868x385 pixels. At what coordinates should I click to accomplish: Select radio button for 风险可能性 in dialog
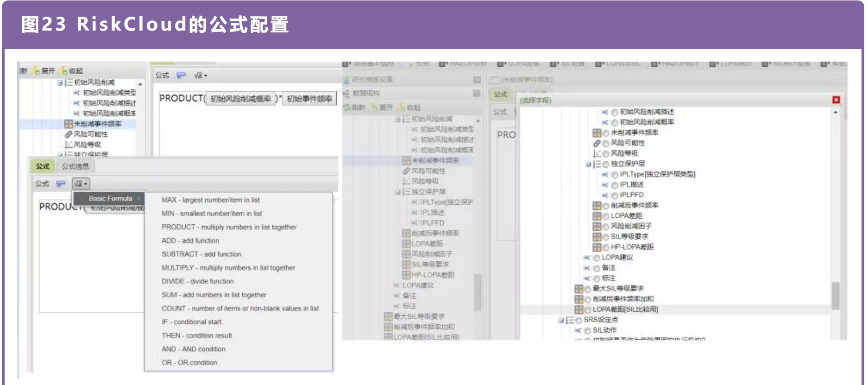tap(605, 143)
